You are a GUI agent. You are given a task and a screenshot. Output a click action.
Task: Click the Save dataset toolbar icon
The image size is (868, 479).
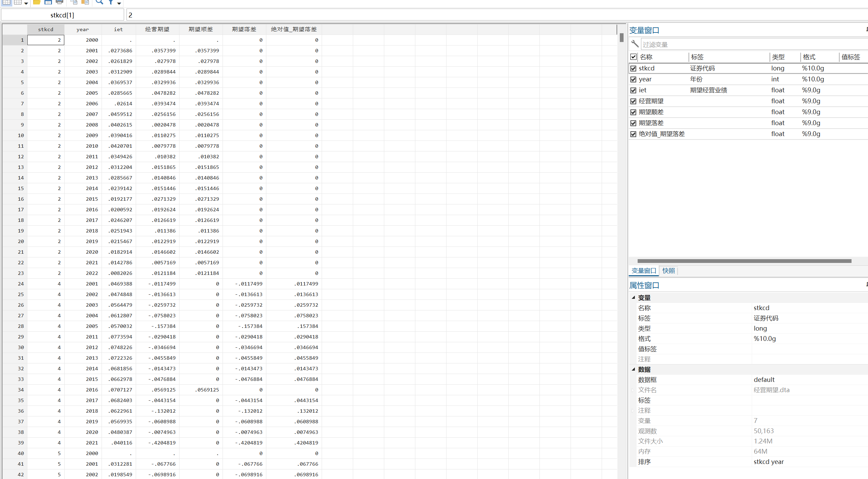48,2
